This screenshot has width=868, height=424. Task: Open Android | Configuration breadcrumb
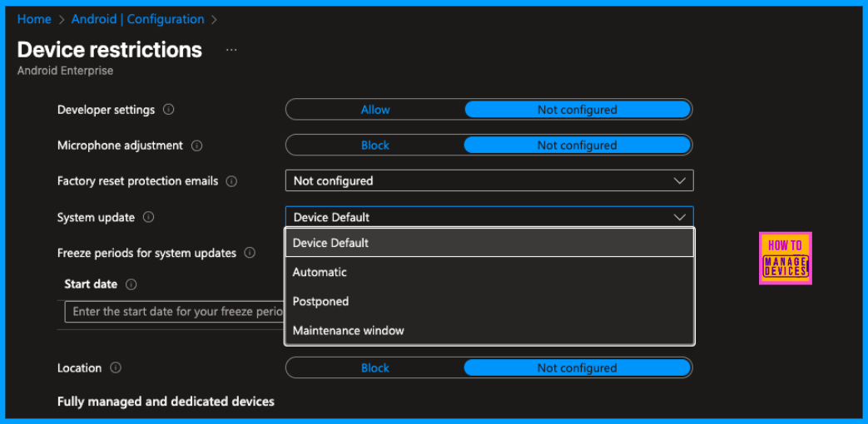(x=138, y=19)
